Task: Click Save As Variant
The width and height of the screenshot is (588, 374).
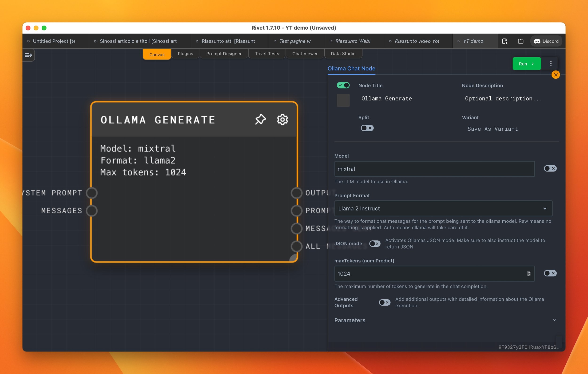Action: pyautogui.click(x=493, y=129)
